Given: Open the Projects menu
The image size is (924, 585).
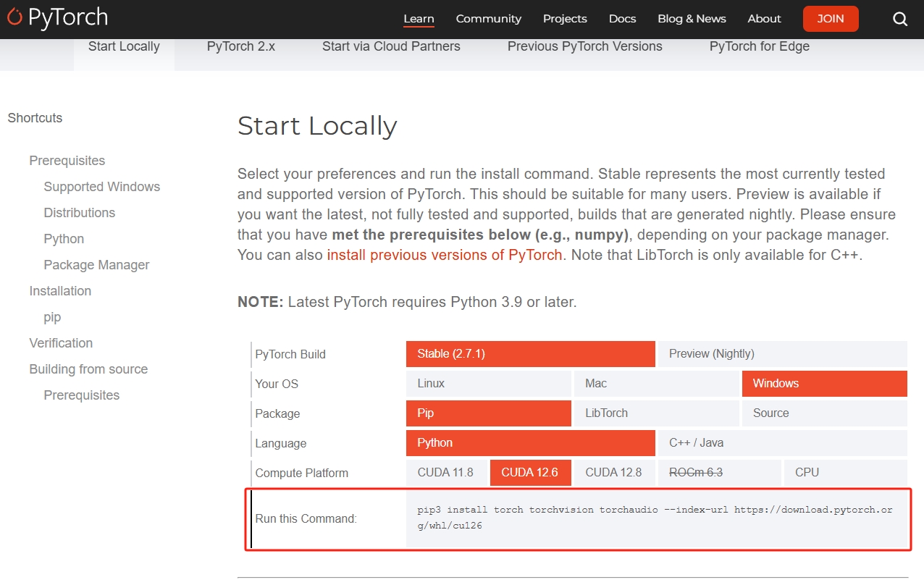Looking at the screenshot, I should point(565,19).
